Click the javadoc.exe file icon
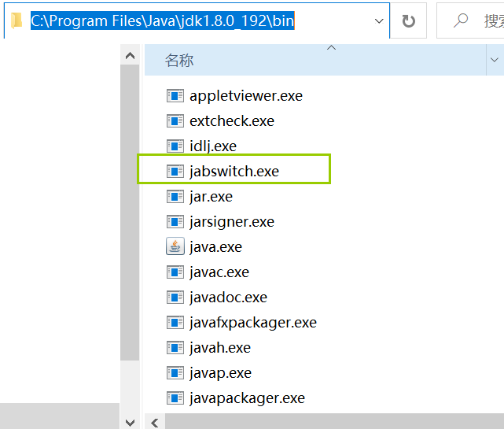 pos(175,298)
